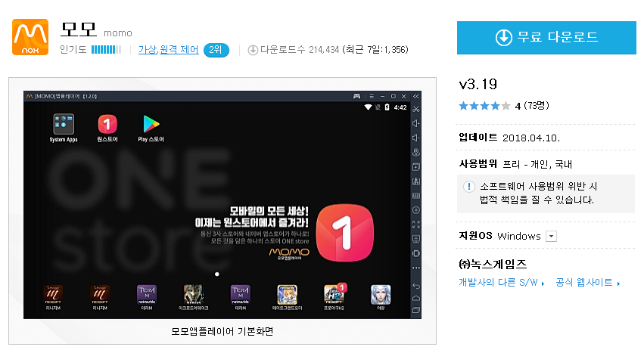Open the Momo app player screenshot thumbnail
This screenshot has height=347, width=644.
[x=222, y=205]
